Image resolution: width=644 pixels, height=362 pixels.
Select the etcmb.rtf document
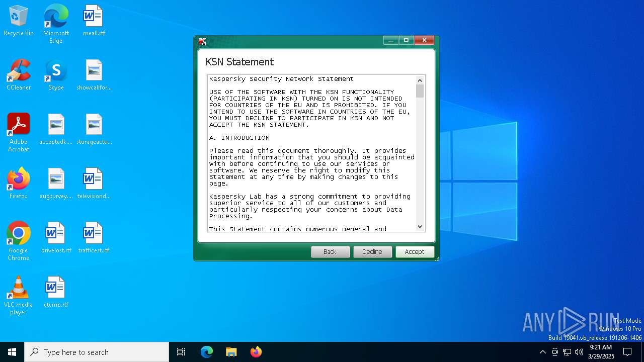pyautogui.click(x=56, y=293)
